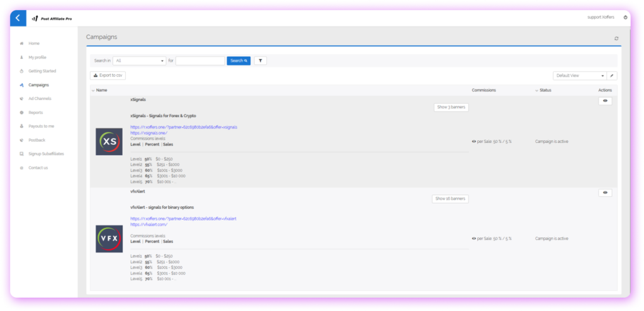
Task: Open the 'Search in' All dropdown
Action: click(140, 61)
